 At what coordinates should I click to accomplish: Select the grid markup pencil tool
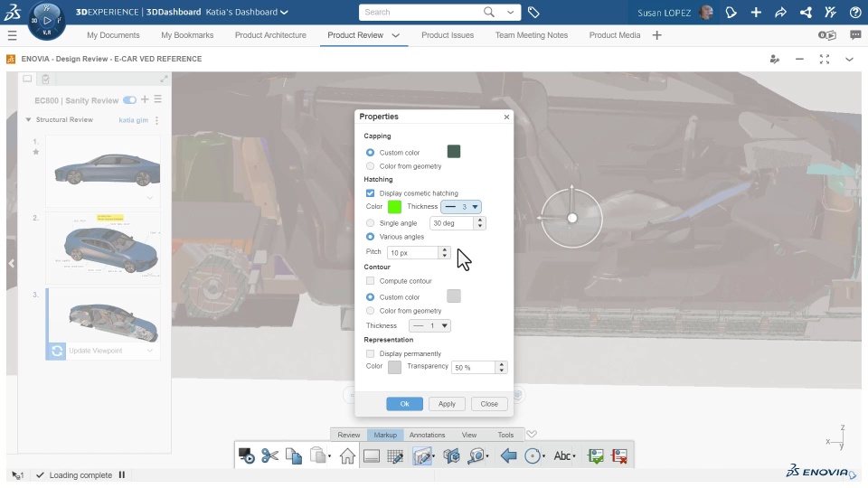point(395,455)
